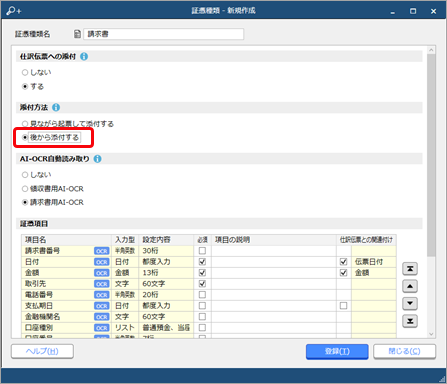Click the 支払期日 item name cell
Image resolution: width=447 pixels, height=384 pixels.
click(66, 306)
